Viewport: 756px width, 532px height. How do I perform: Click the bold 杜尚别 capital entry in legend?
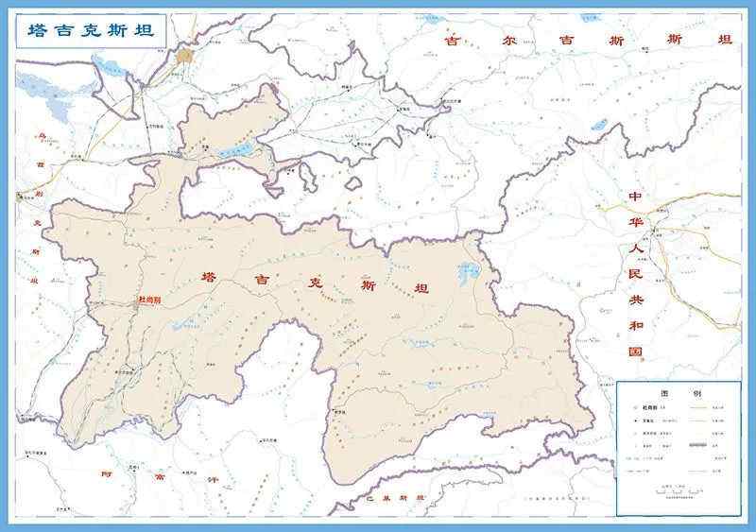pyautogui.click(x=650, y=407)
